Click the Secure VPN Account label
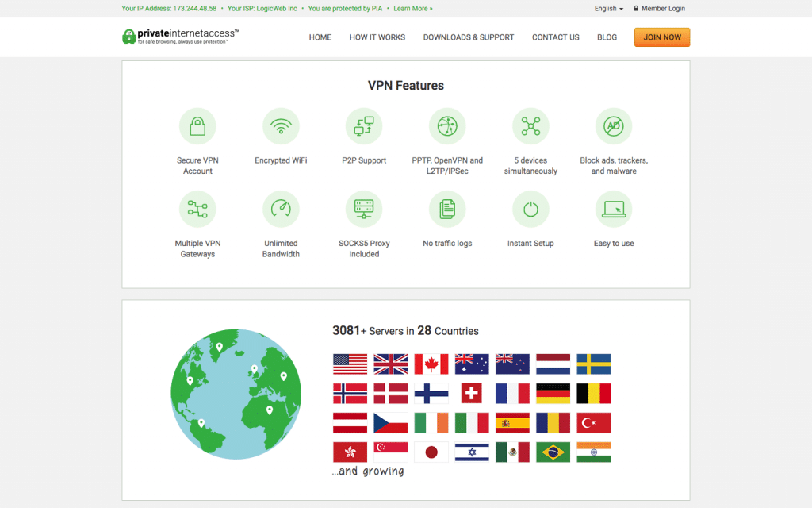812x508 pixels. (197, 166)
